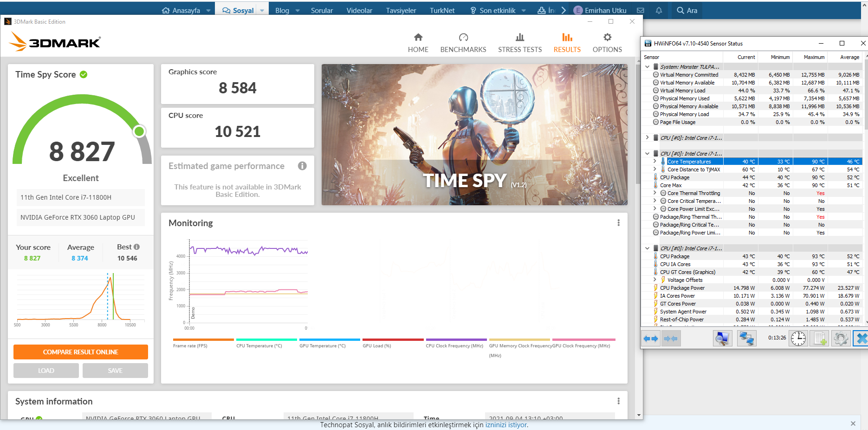Screen dimensions: 868x430
Task: Open the STRESS TESTS tab
Action: (x=520, y=43)
